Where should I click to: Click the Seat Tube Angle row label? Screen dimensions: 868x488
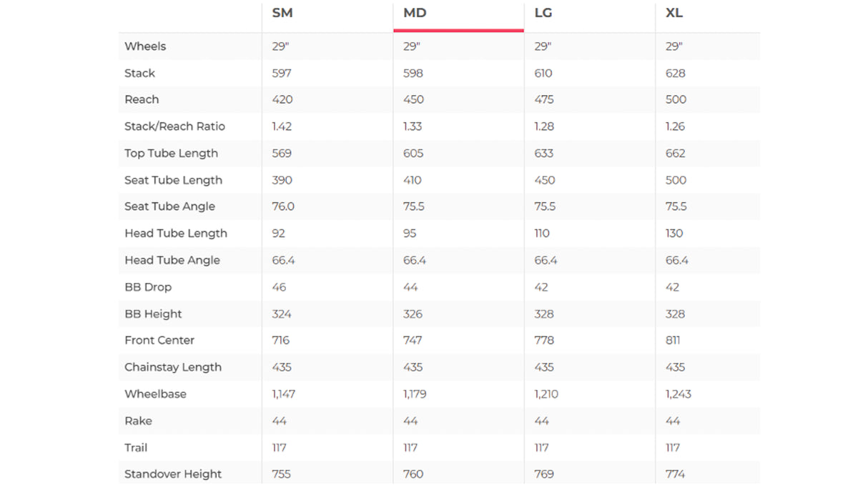(169, 206)
